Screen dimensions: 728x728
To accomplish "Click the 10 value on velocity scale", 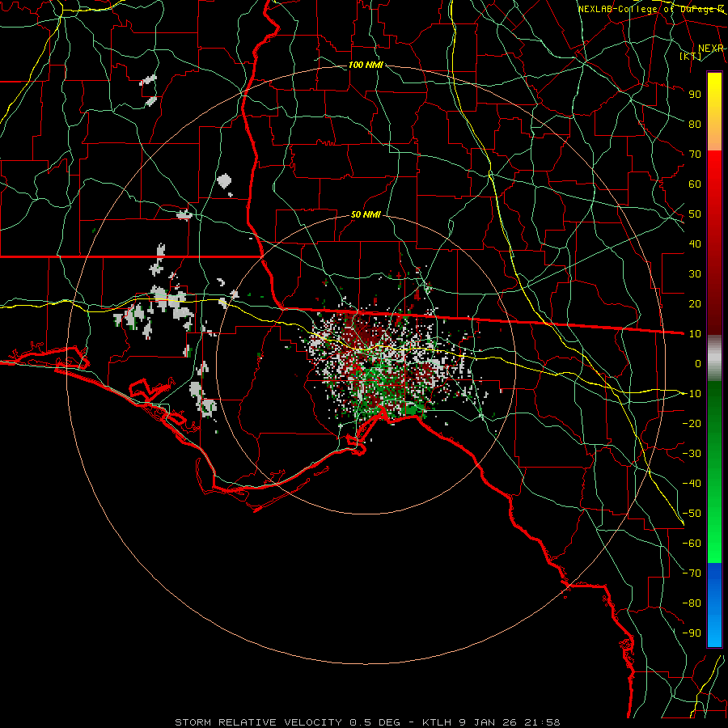I will tap(695, 334).
